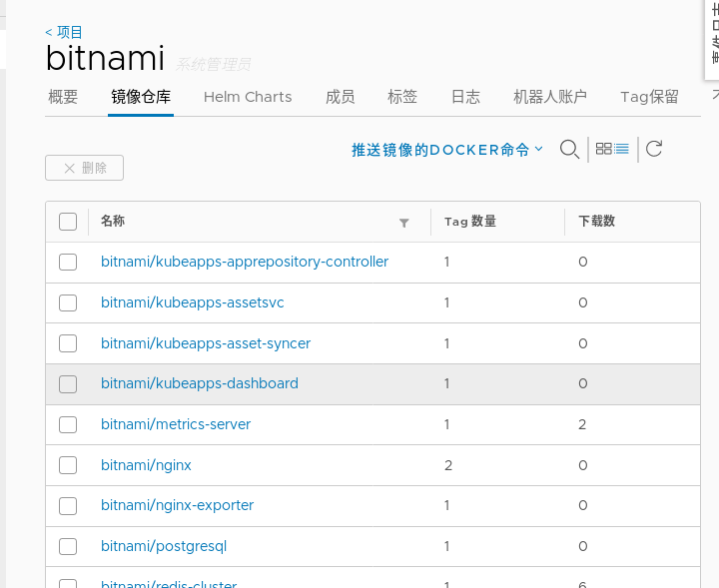Viewport: 719px width, 588px height.
Task: Open the repository search magnifier icon
Action: 569,150
